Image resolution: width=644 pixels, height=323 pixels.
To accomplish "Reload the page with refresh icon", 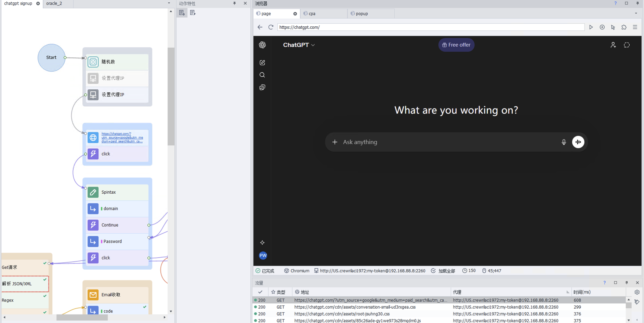I will [271, 27].
